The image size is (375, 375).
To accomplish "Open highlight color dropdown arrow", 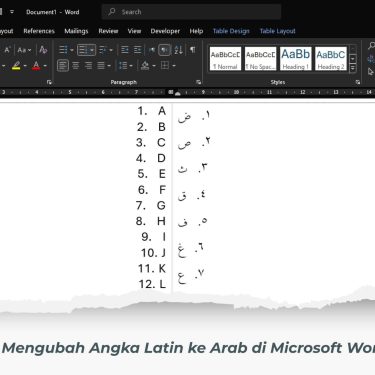I will click(x=25, y=66).
